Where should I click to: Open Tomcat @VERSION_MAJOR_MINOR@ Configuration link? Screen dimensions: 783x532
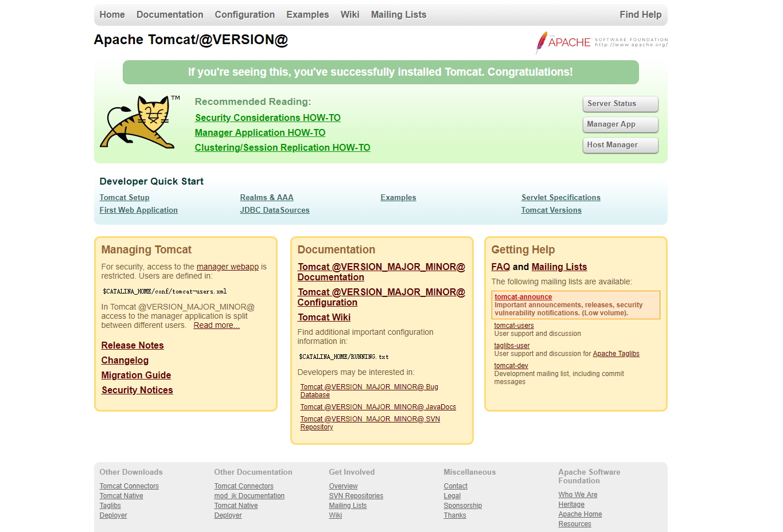[x=381, y=297]
